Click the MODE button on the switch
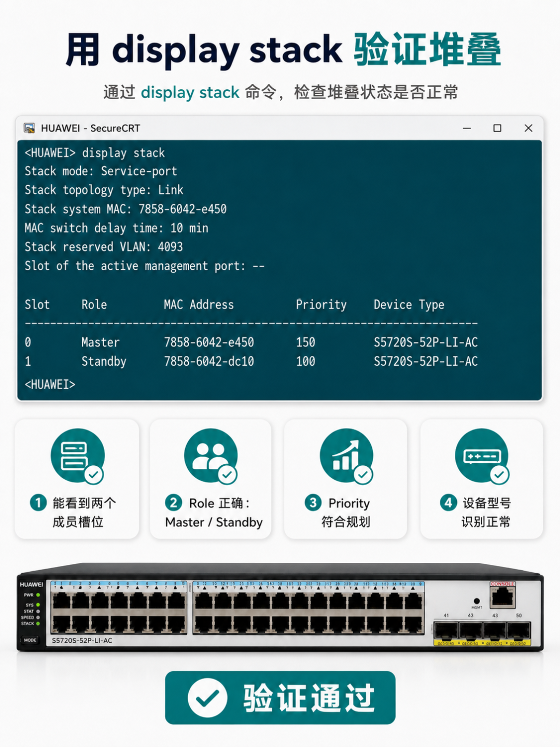The width and height of the screenshot is (560, 747). (x=30, y=640)
